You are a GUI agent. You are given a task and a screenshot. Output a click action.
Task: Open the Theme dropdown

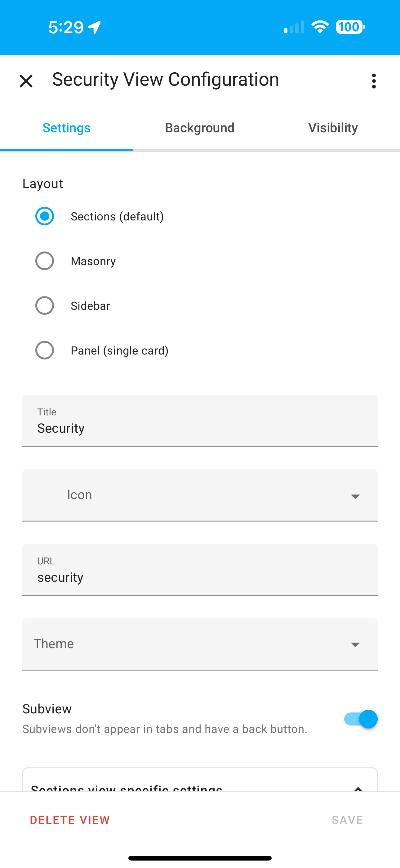point(200,644)
